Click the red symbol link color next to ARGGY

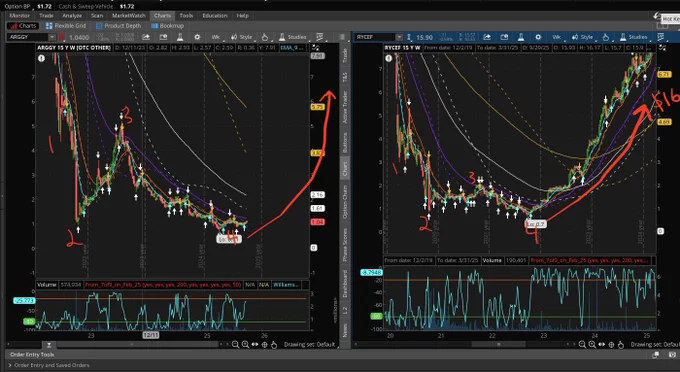(x=62, y=37)
